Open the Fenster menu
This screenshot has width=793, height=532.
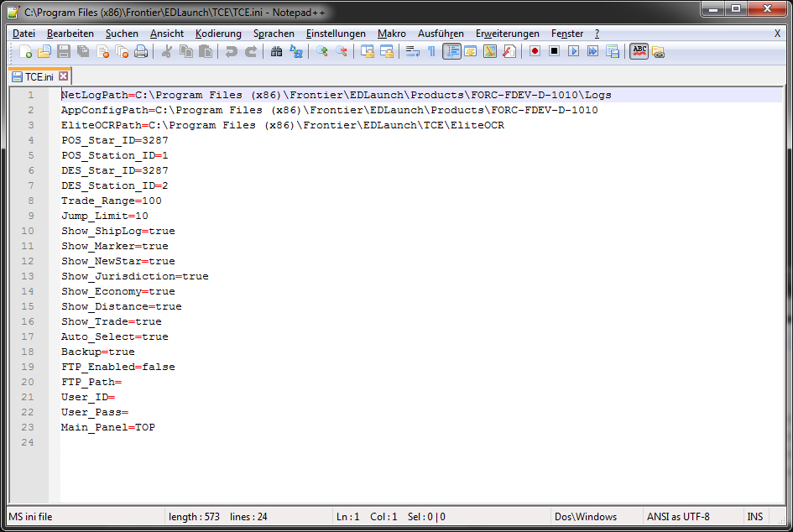click(x=567, y=34)
